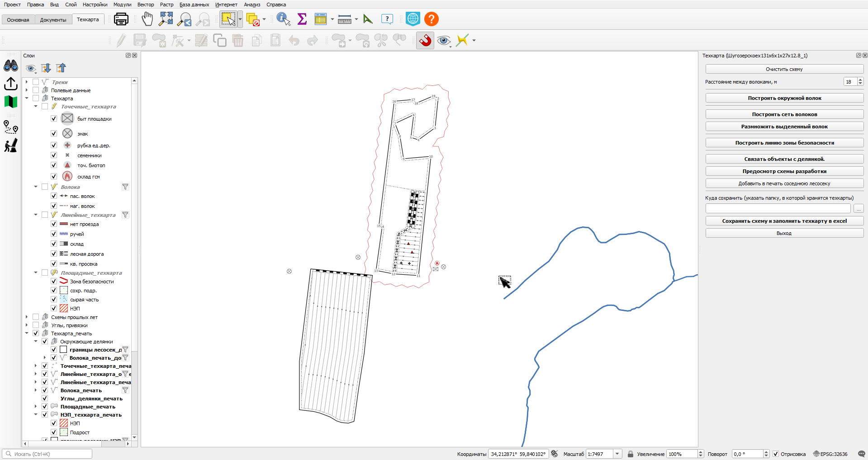This screenshot has width=868, height=460.
Task: Open the scale 1:7497 dropdown
Action: click(x=617, y=454)
